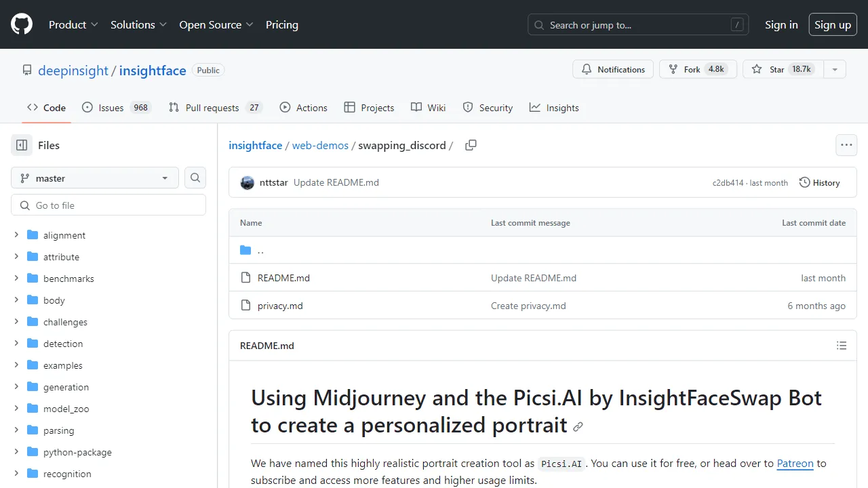Screen dimensions: 868x488
Task: Click privacy.md file icon in table
Action: [x=245, y=306]
